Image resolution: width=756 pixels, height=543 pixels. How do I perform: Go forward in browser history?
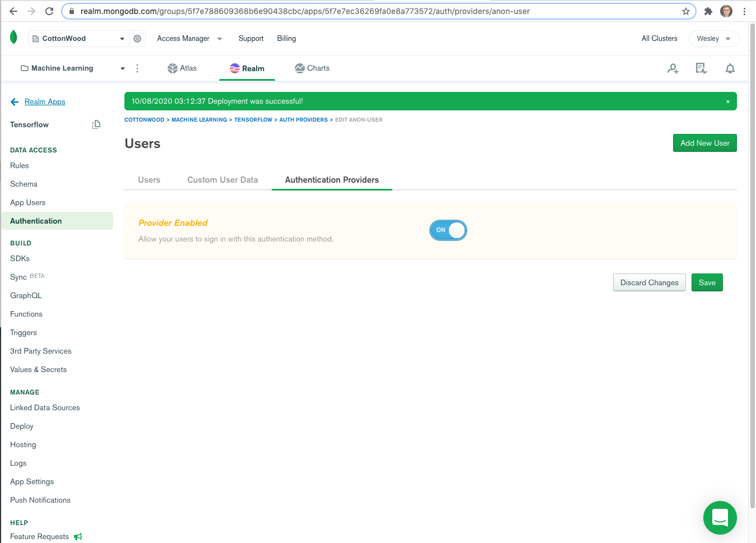[x=31, y=11]
